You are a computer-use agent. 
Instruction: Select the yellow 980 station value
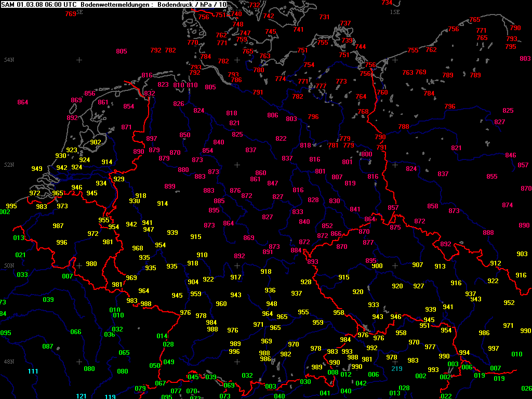tap(91, 263)
